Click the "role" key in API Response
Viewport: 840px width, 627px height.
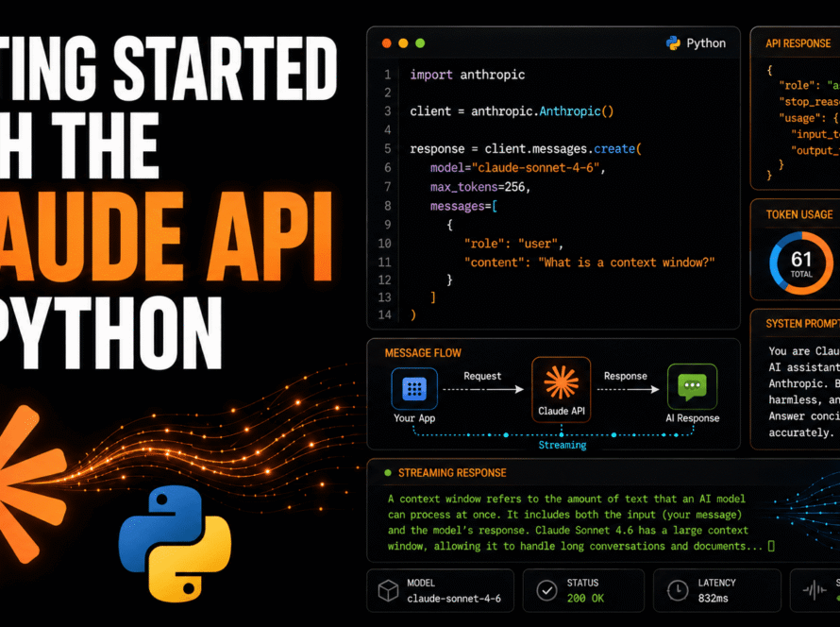click(796, 85)
